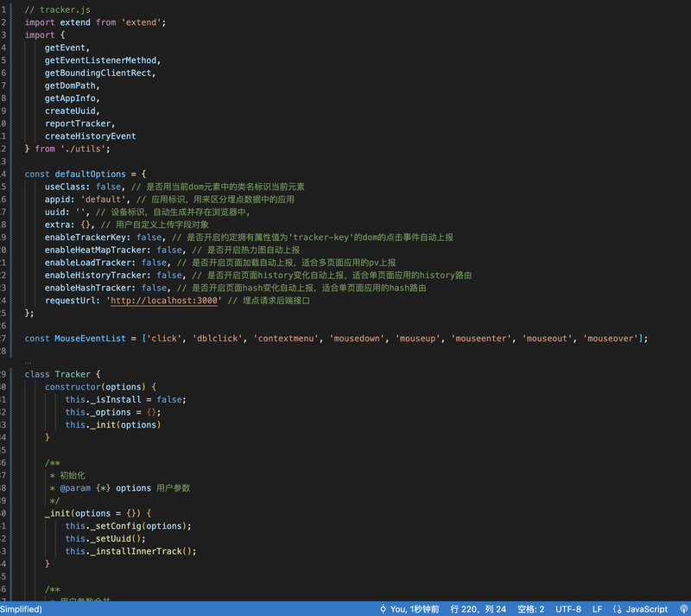Click the enableHistoryTracker property key
The height and width of the screenshot is (616, 691).
[x=95, y=275]
